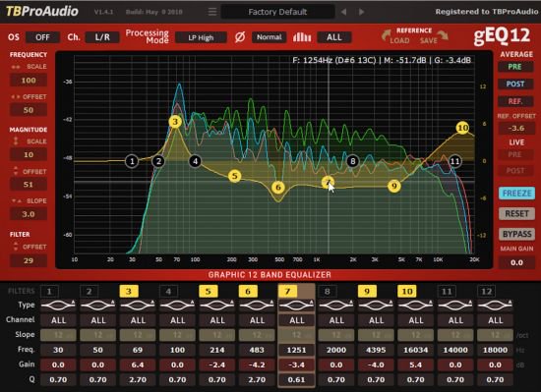This screenshot has height=392, width=541.
Task: Click filter 1 type curve icon
Action: tap(58, 305)
